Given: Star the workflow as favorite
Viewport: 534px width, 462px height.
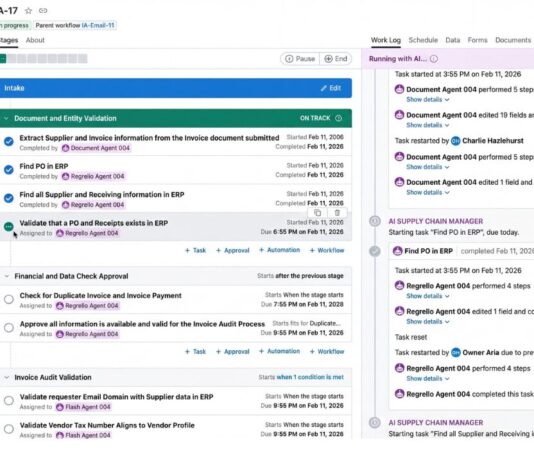Looking at the screenshot, I should coord(29,11).
